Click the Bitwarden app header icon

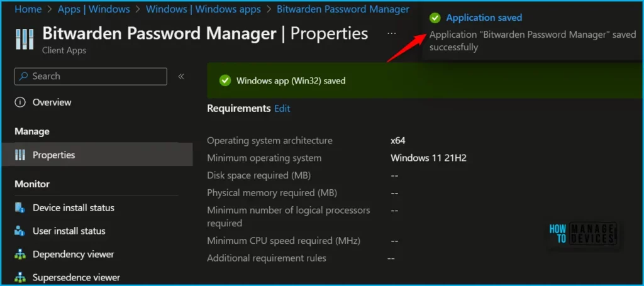(x=25, y=39)
